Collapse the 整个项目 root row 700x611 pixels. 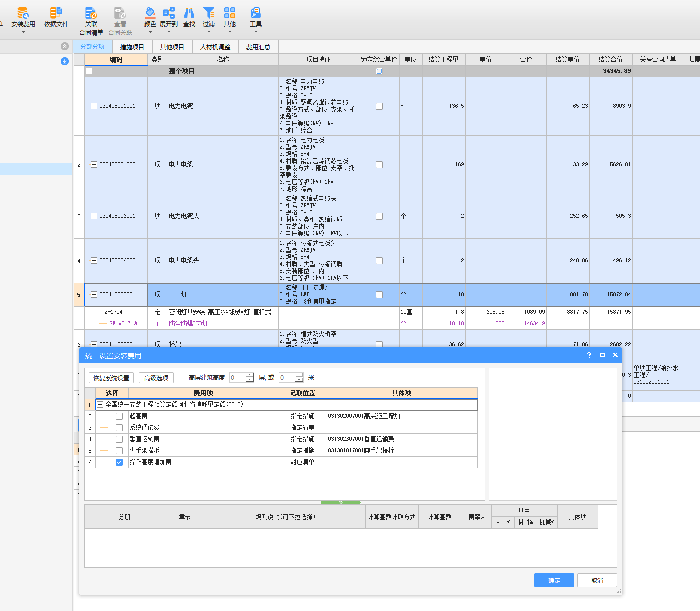[89, 71]
